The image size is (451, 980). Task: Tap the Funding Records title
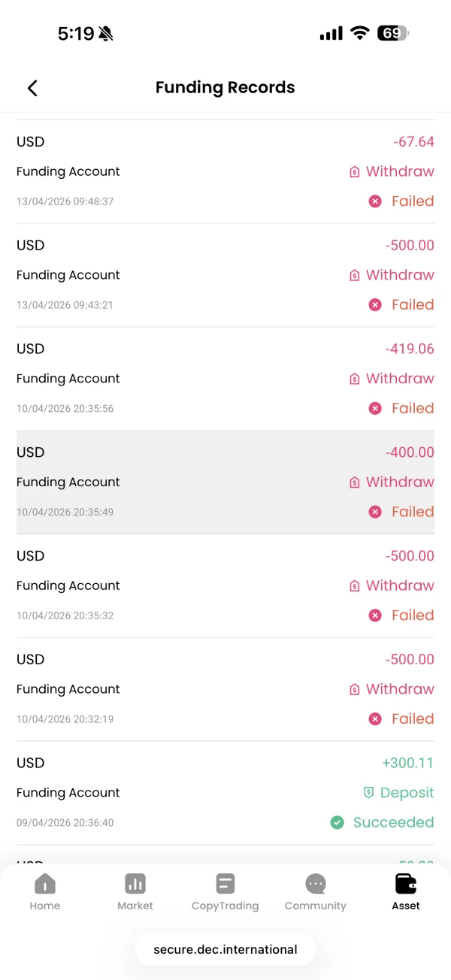pos(225,88)
